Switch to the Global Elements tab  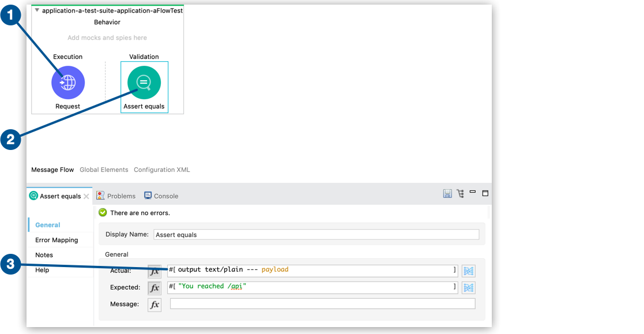click(x=104, y=170)
